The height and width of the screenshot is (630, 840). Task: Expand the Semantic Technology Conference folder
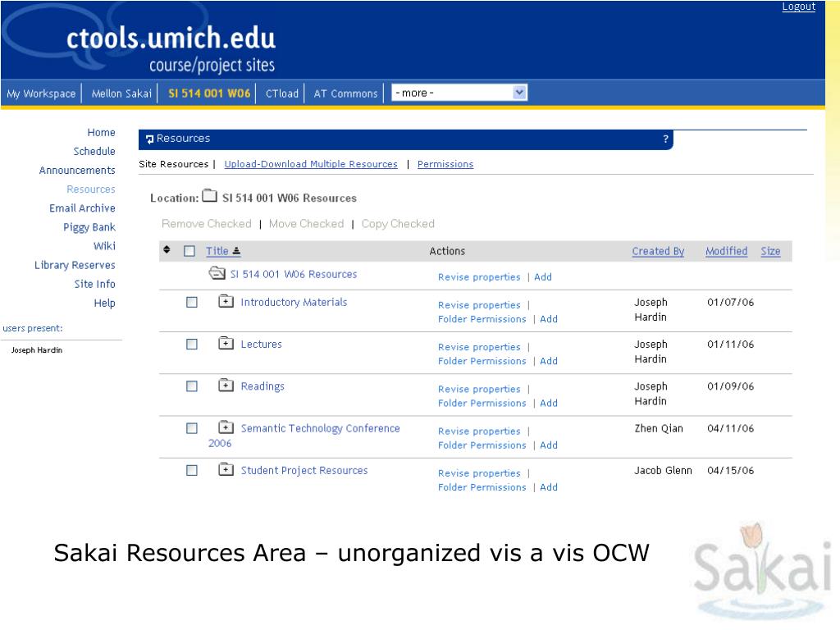point(226,427)
